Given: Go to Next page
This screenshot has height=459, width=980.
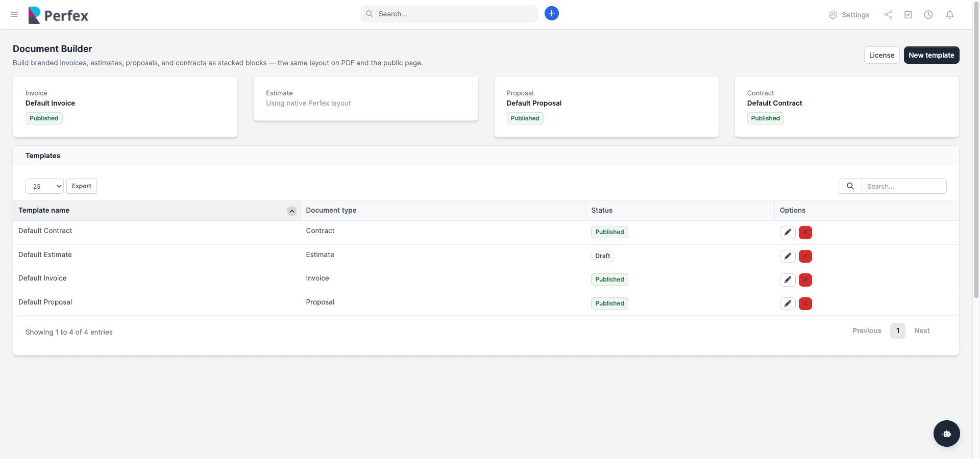Looking at the screenshot, I should click(922, 330).
